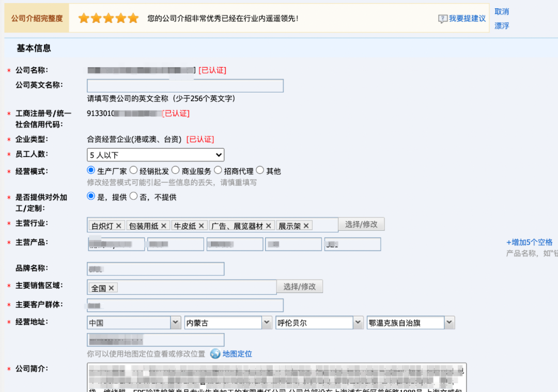The height and width of the screenshot is (392, 558).
Task: Remove the 白炽灯 industry tag
Action: pos(119,226)
